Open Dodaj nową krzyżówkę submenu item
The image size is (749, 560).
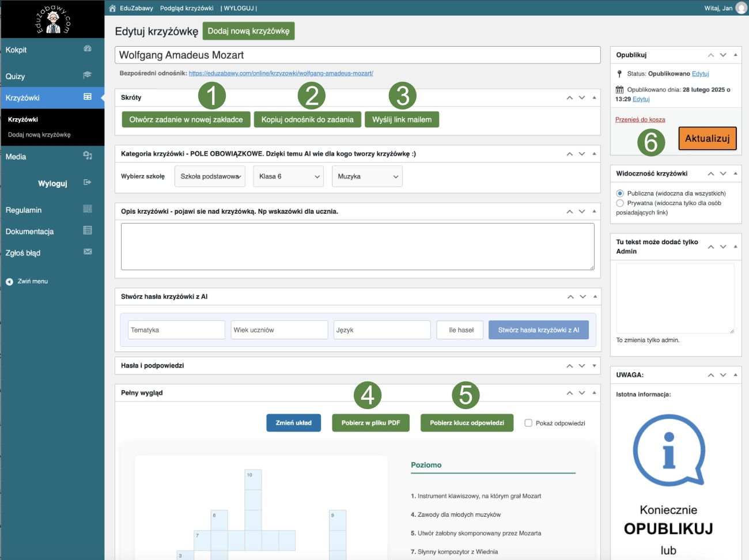(x=39, y=135)
